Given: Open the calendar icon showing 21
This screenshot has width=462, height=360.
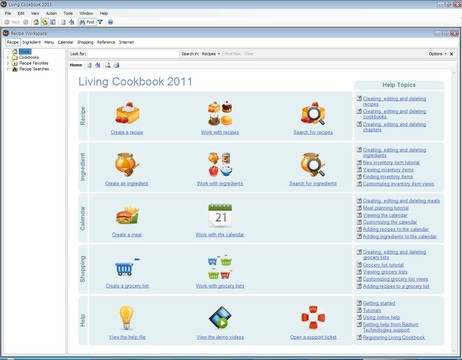Looking at the screenshot, I should coord(220,215).
